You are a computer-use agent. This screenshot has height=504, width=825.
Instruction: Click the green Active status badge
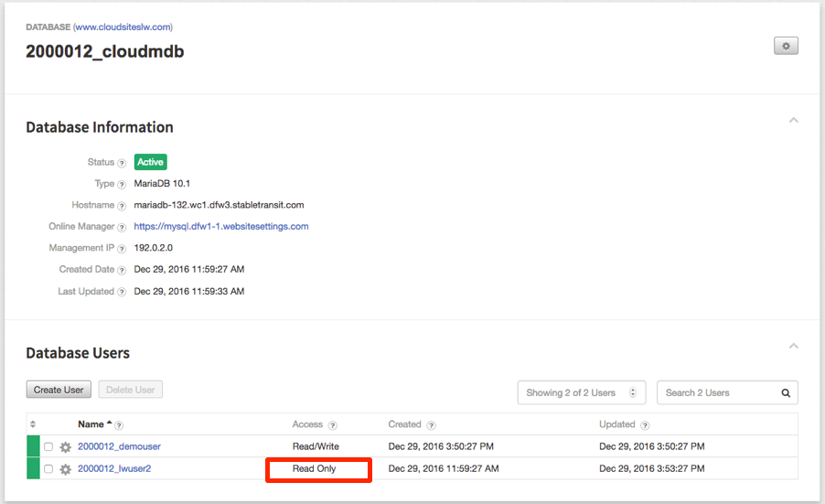click(x=151, y=162)
